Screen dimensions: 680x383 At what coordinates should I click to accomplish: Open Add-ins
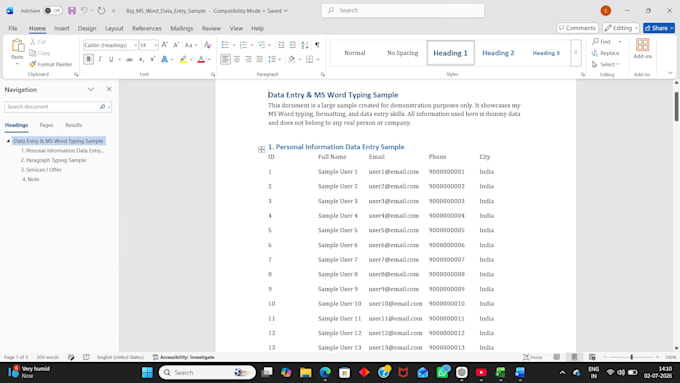click(642, 48)
